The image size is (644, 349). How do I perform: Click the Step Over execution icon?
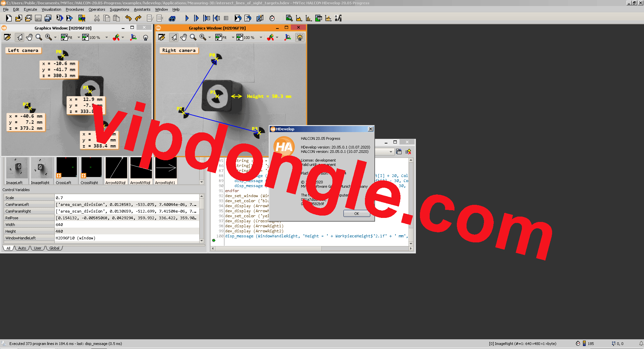pyautogui.click(x=197, y=18)
